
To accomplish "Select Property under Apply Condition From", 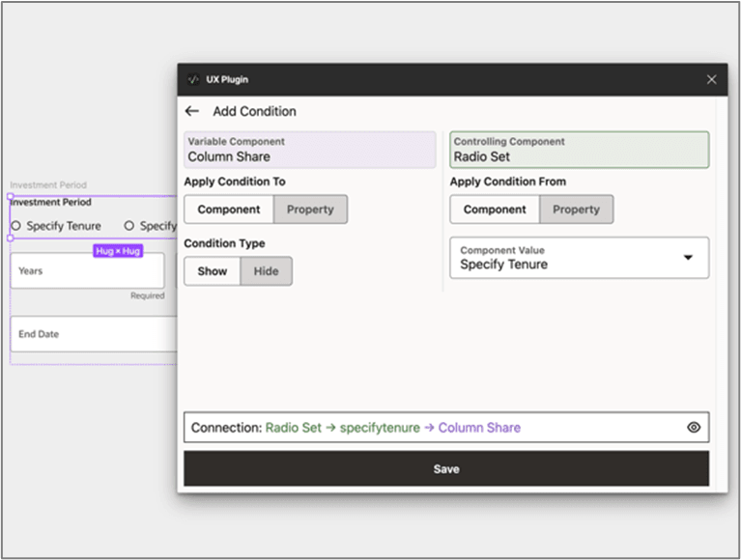I will (x=576, y=210).
